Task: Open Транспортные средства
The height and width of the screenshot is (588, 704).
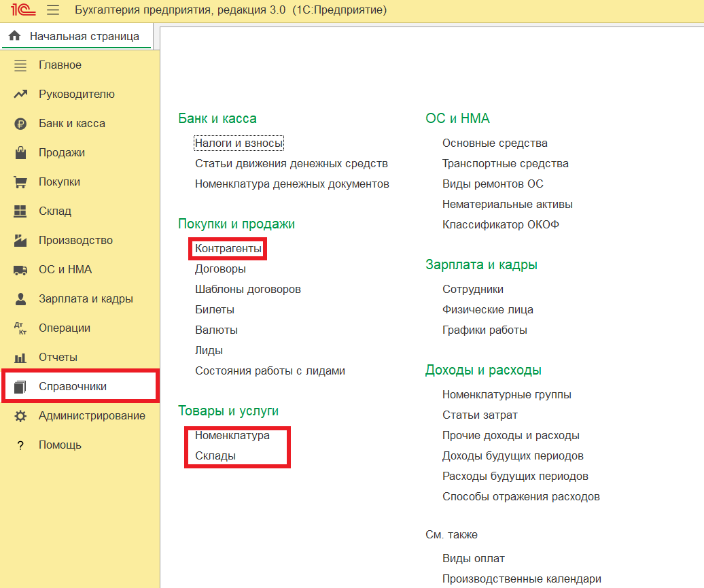Action: click(505, 164)
